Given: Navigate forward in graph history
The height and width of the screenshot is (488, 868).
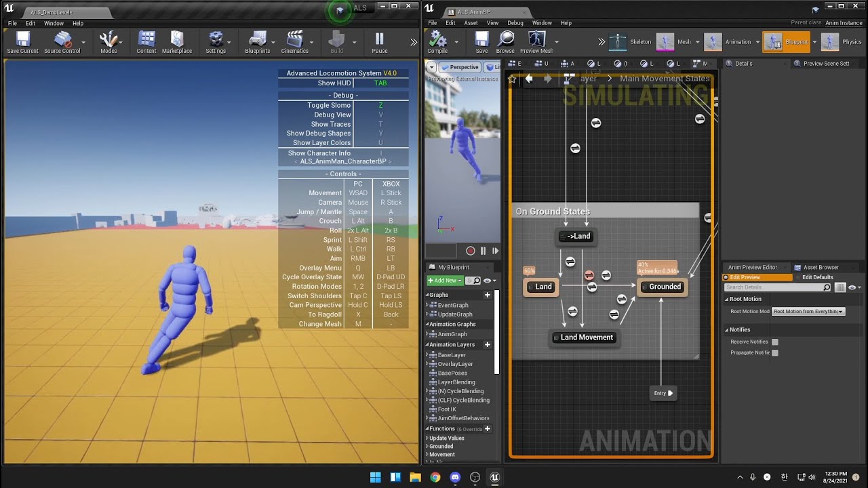Looking at the screenshot, I should tap(548, 79).
